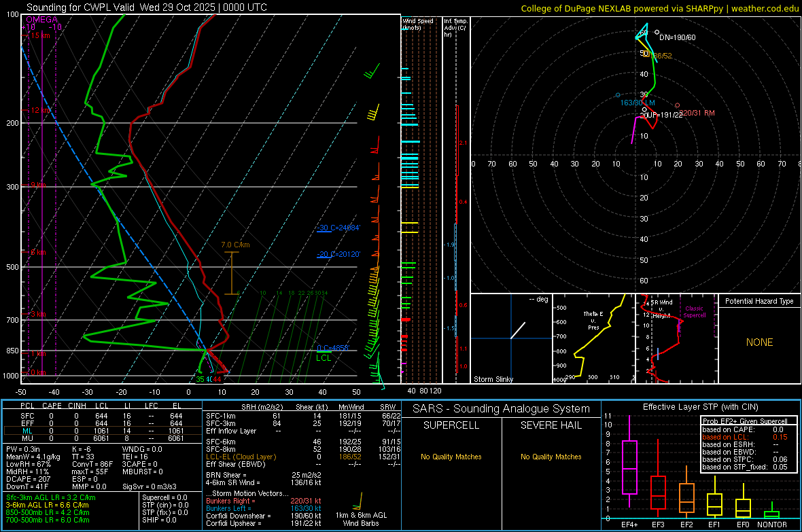The width and height of the screenshot is (802, 532).
Task: Select the SFC parcel row
Action: [x=103, y=416]
